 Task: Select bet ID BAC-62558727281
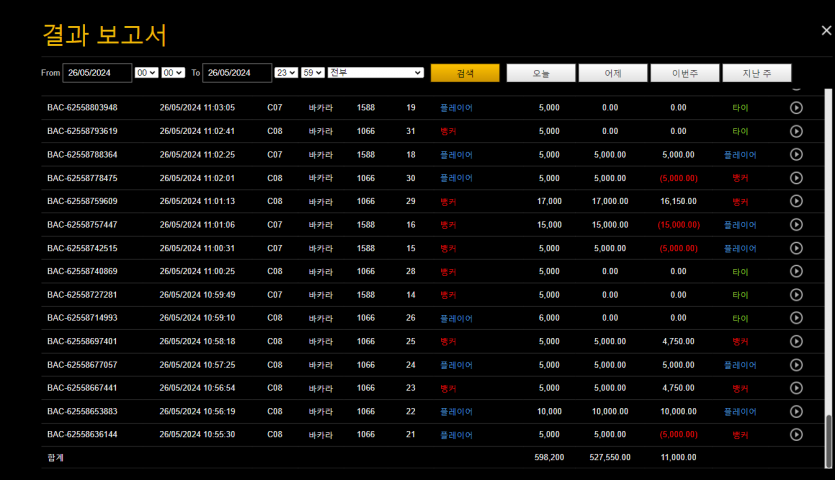click(x=82, y=295)
